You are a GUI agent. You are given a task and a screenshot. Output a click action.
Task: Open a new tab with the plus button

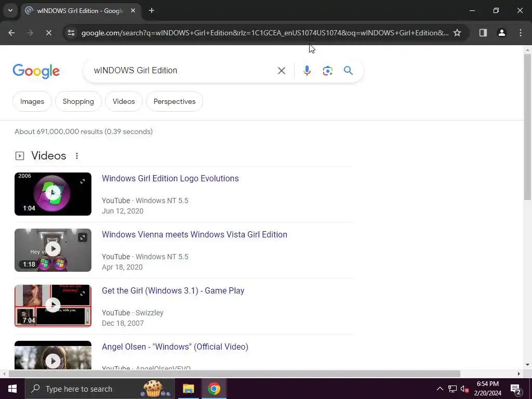(x=152, y=10)
